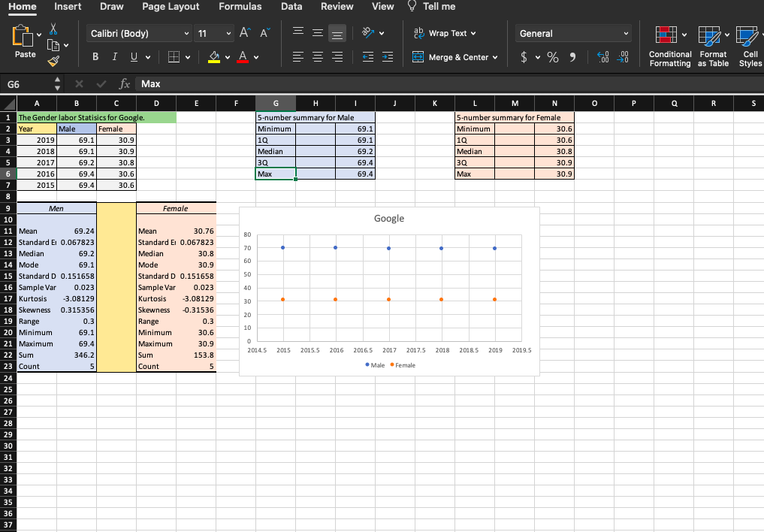Switch to the Formulas ribbon tab
This screenshot has height=532, width=764.
click(240, 7)
